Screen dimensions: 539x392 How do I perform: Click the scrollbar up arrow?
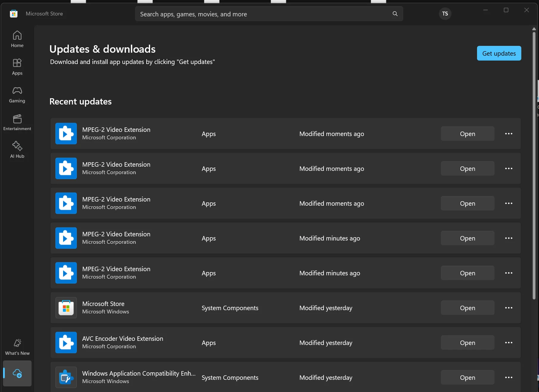click(534, 29)
